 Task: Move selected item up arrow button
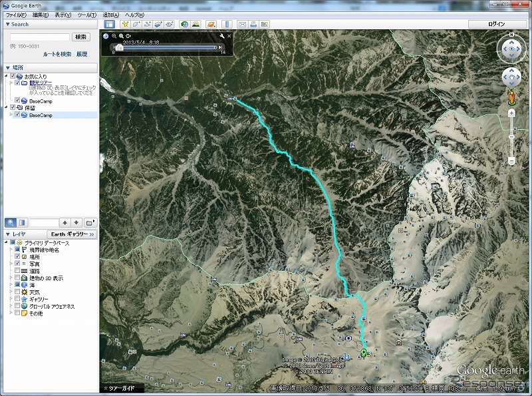[x=65, y=223]
